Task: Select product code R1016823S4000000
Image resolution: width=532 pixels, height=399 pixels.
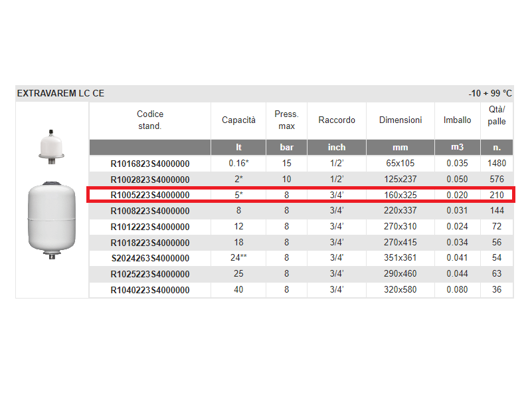Action: click(149, 164)
